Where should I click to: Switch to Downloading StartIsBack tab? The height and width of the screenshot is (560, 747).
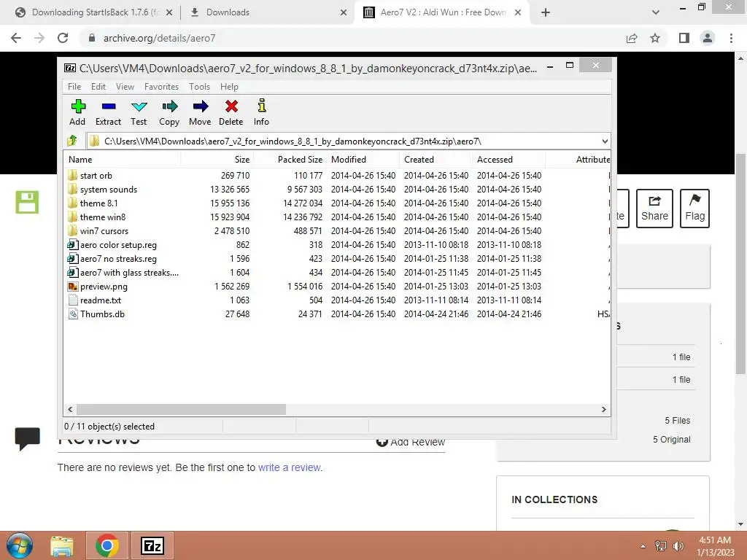(x=94, y=12)
